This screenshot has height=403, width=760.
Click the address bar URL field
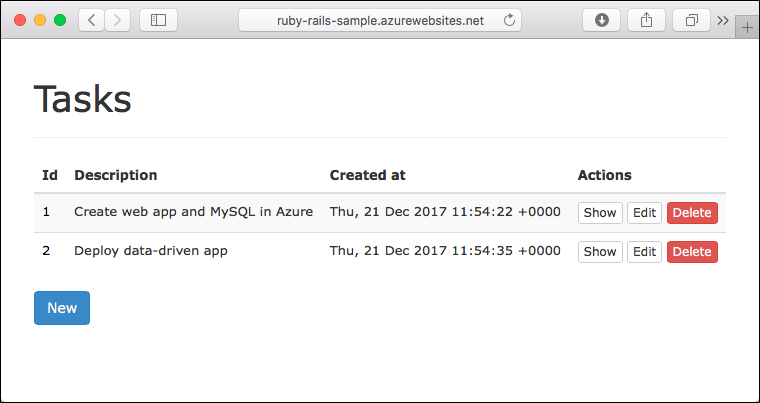(380, 20)
